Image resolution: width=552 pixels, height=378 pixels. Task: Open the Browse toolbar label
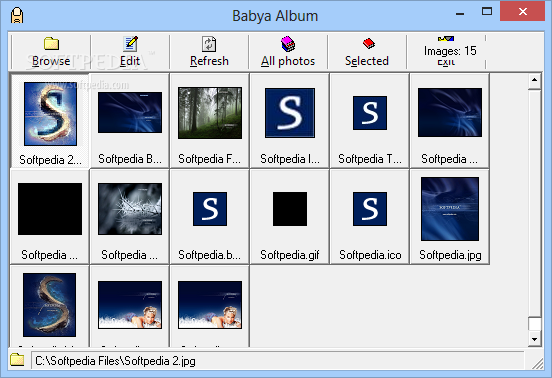51,61
